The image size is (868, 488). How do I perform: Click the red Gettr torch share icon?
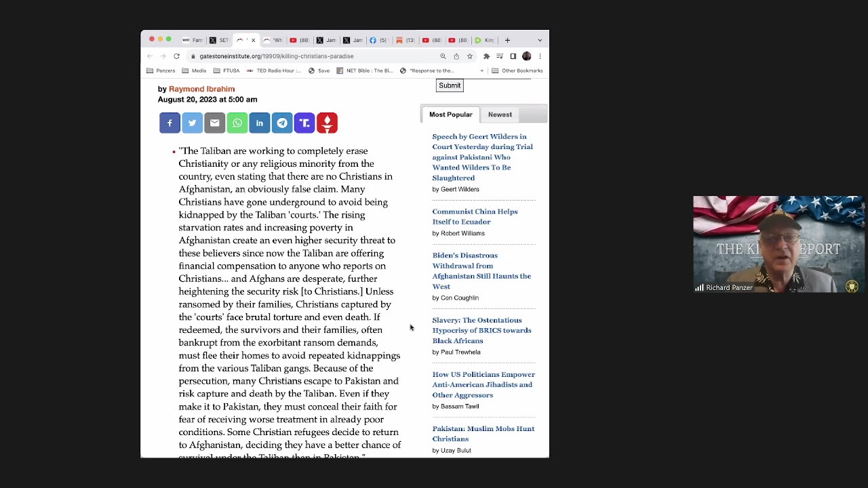(327, 123)
